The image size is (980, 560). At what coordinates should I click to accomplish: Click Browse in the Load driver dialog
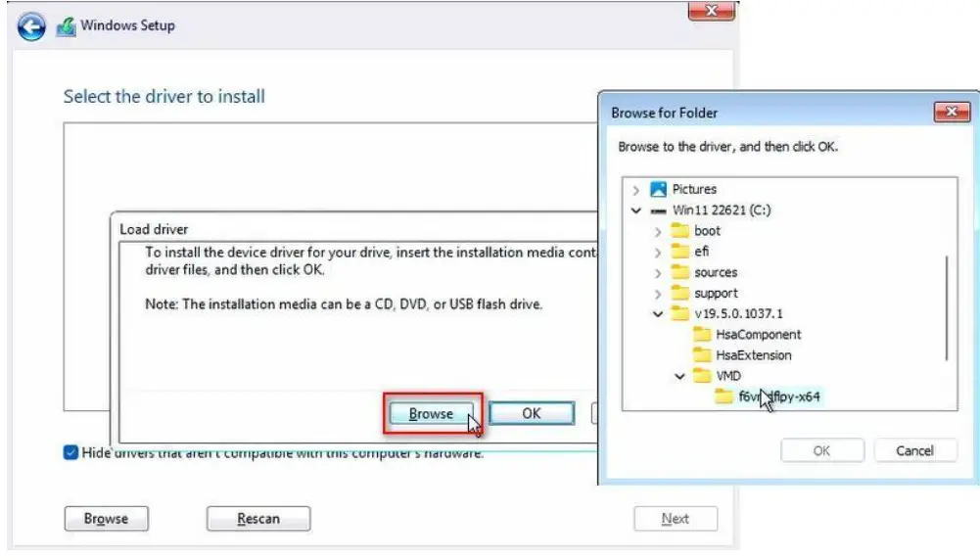coord(431,414)
